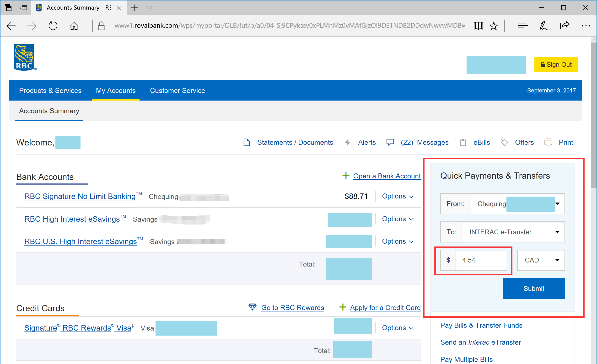597x364 pixels.
Task: Open the tab preview stack icon
Action: pos(8,8)
